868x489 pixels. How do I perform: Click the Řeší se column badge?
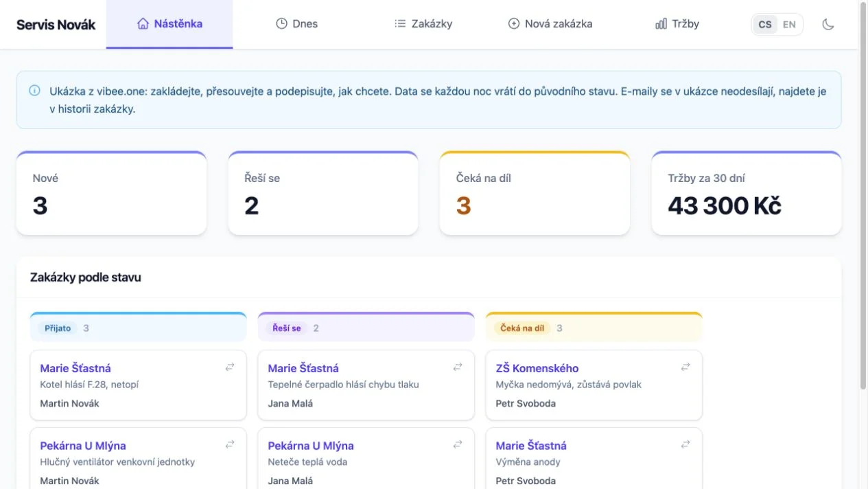286,328
